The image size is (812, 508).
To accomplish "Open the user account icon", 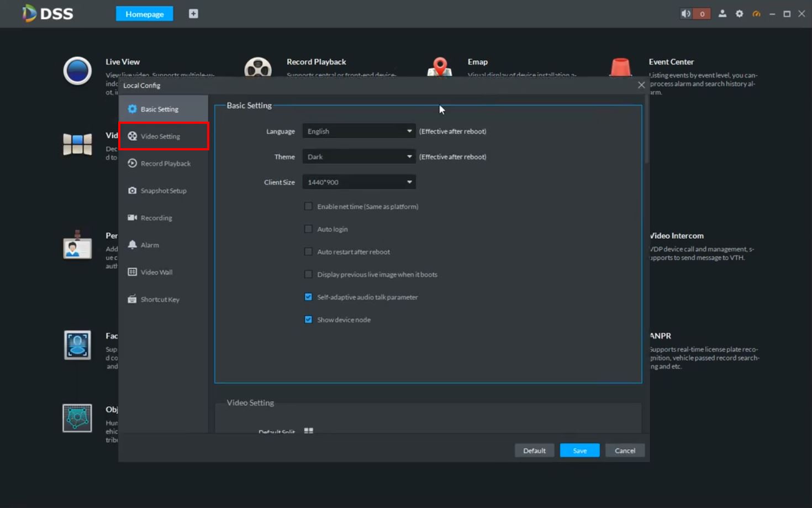I will [x=722, y=14].
